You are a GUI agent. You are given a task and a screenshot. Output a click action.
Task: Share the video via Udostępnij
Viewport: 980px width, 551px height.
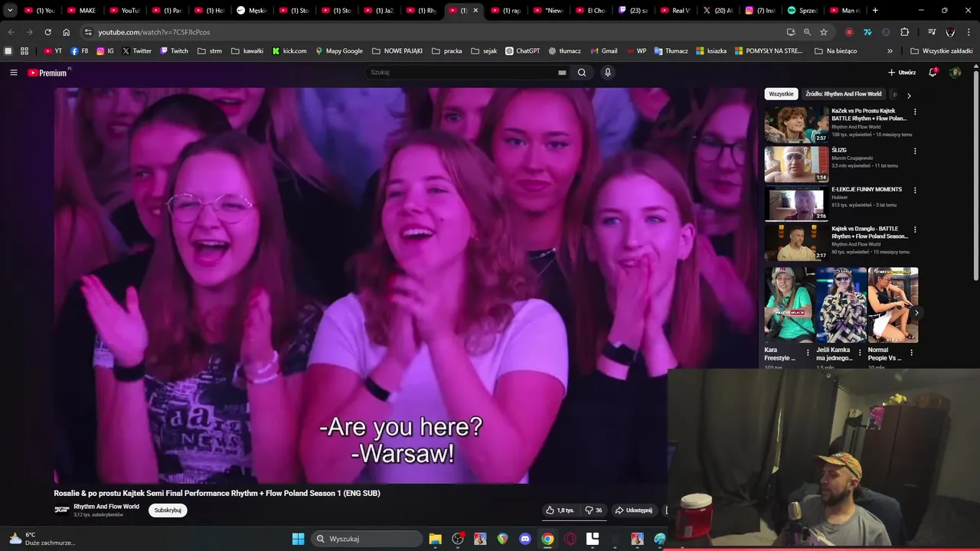coord(633,510)
